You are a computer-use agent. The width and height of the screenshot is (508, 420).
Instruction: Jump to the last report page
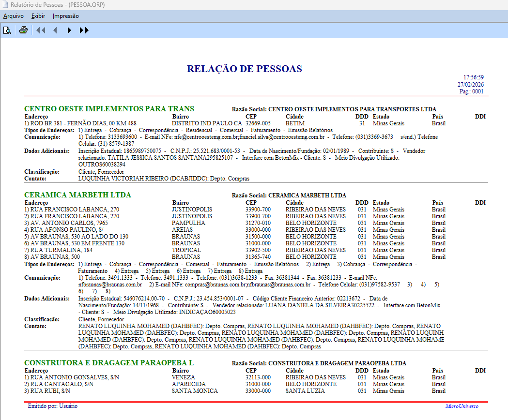[84, 30]
